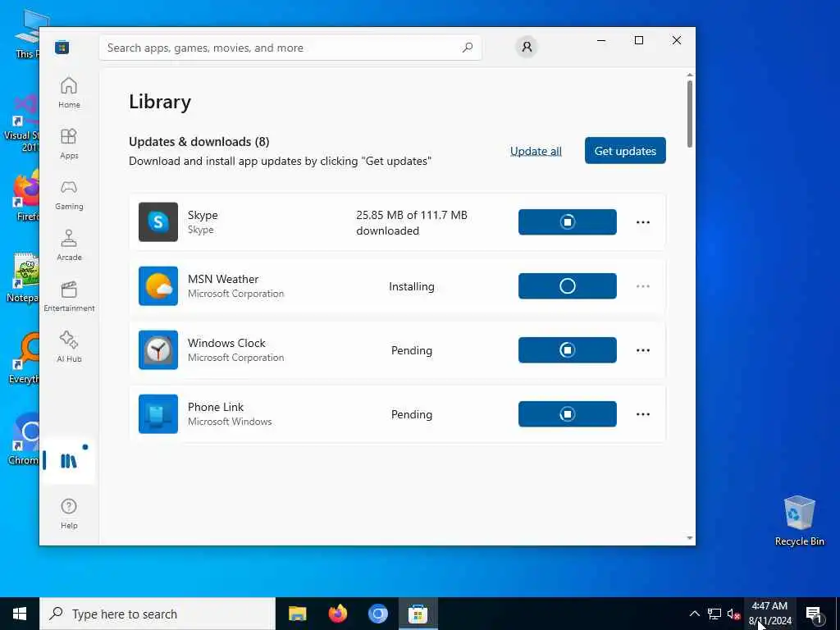Viewport: 840px width, 630px height.
Task: Click the Skype app name
Action: pyautogui.click(x=203, y=215)
